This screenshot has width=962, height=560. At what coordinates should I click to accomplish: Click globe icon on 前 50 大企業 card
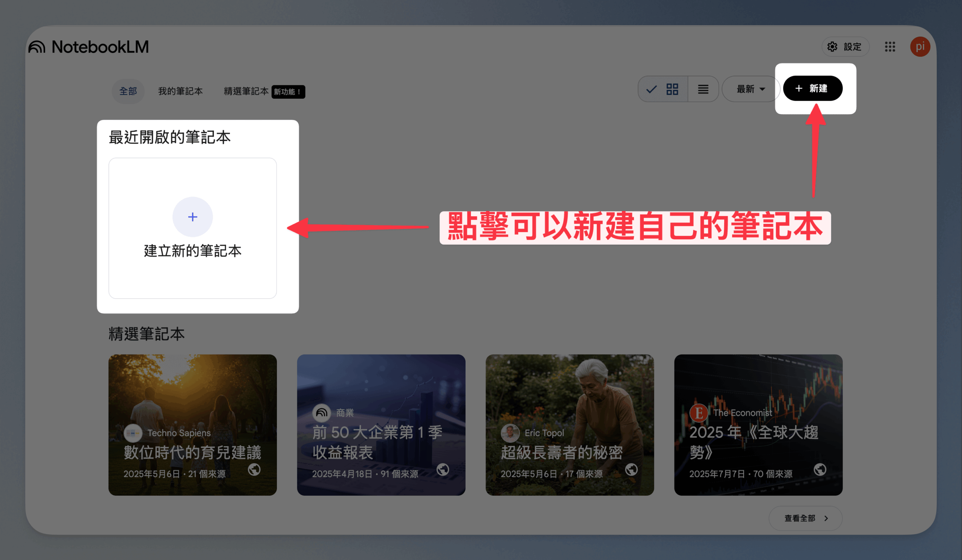(443, 469)
